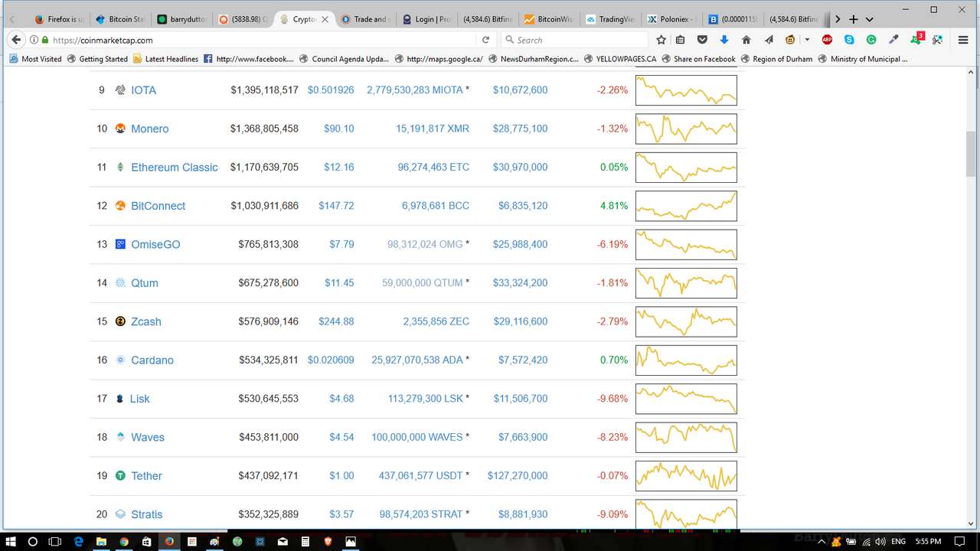Open the Calculator taskbar icon

pyautogui.click(x=305, y=541)
